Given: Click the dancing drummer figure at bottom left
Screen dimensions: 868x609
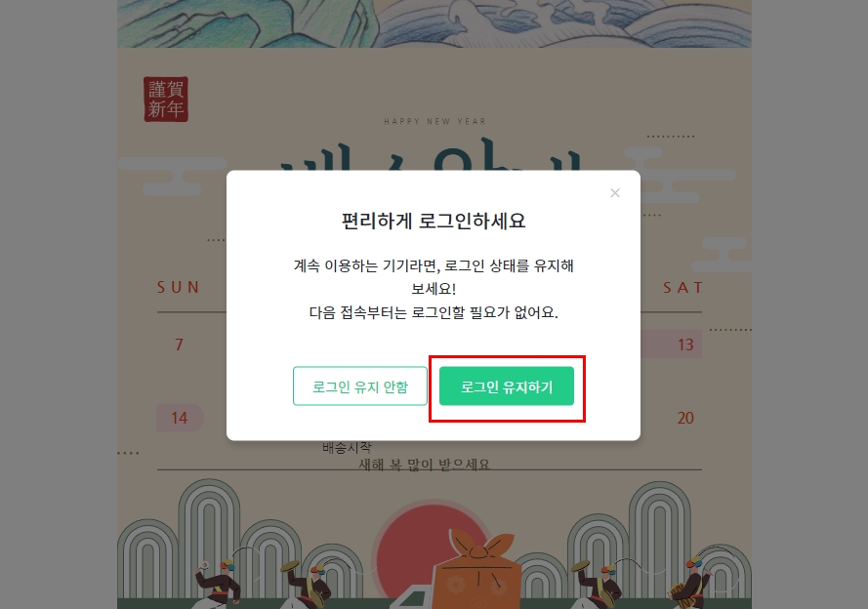Looking at the screenshot, I should (219, 584).
